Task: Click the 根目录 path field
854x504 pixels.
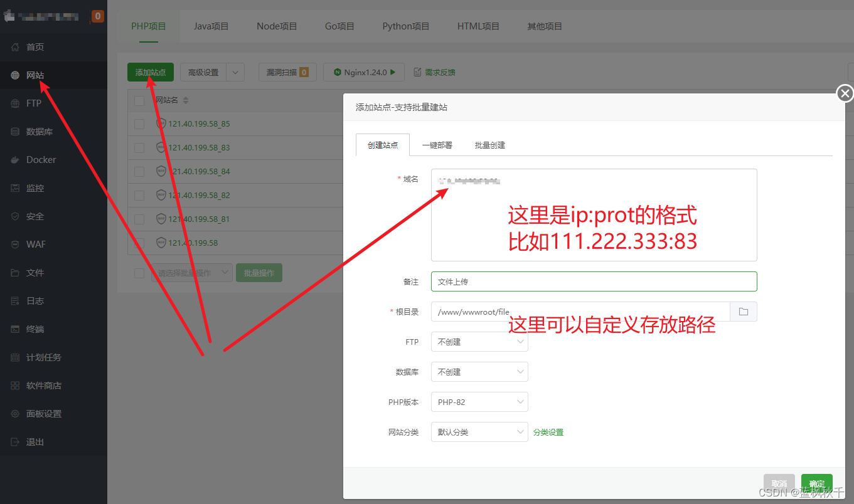Action: pos(580,312)
